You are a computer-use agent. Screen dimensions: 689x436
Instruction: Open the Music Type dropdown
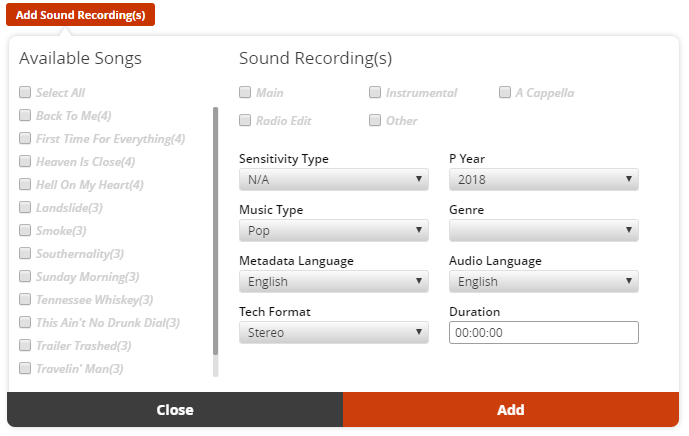[334, 231]
